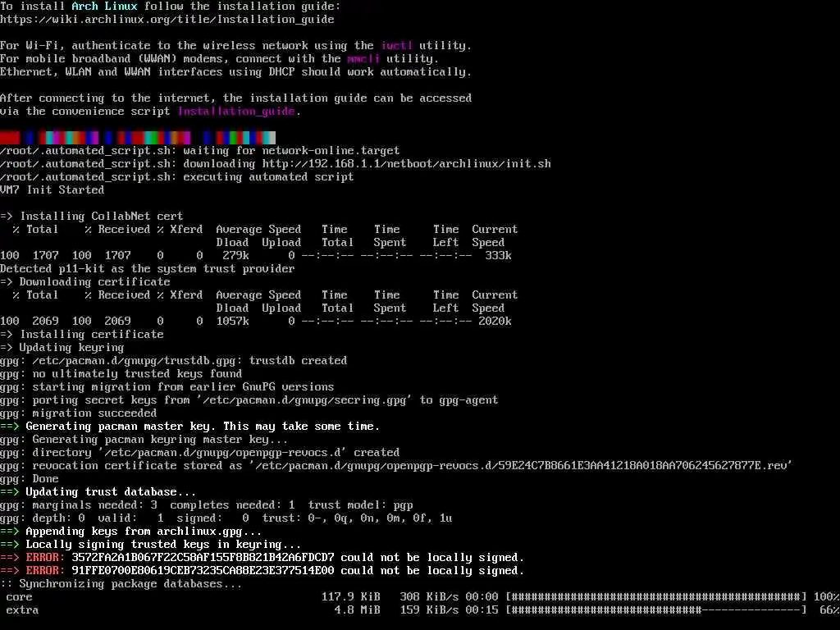Image resolution: width=840 pixels, height=630 pixels.
Task: Click the magenta 'Installation_guide' script name
Action: (x=236, y=112)
